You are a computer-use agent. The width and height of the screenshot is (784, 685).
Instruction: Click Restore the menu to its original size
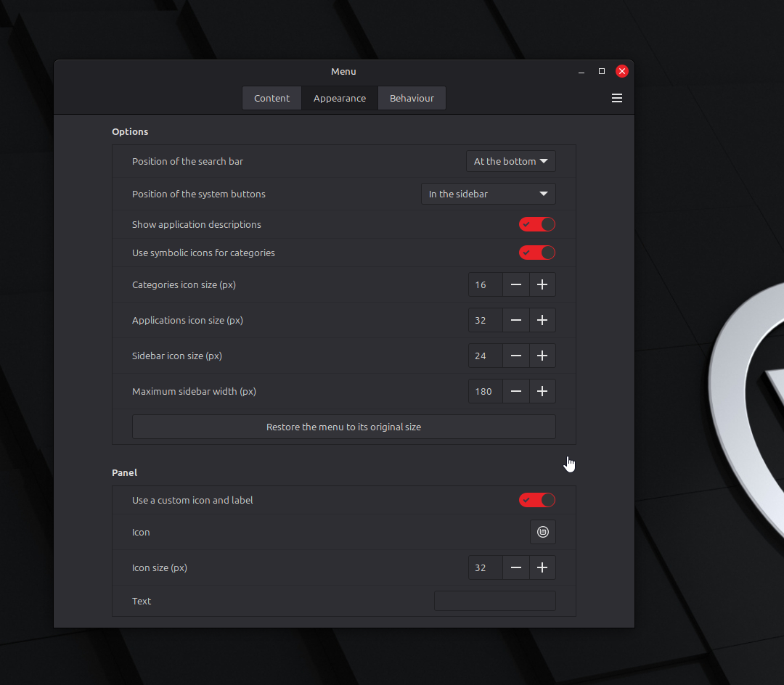343,427
